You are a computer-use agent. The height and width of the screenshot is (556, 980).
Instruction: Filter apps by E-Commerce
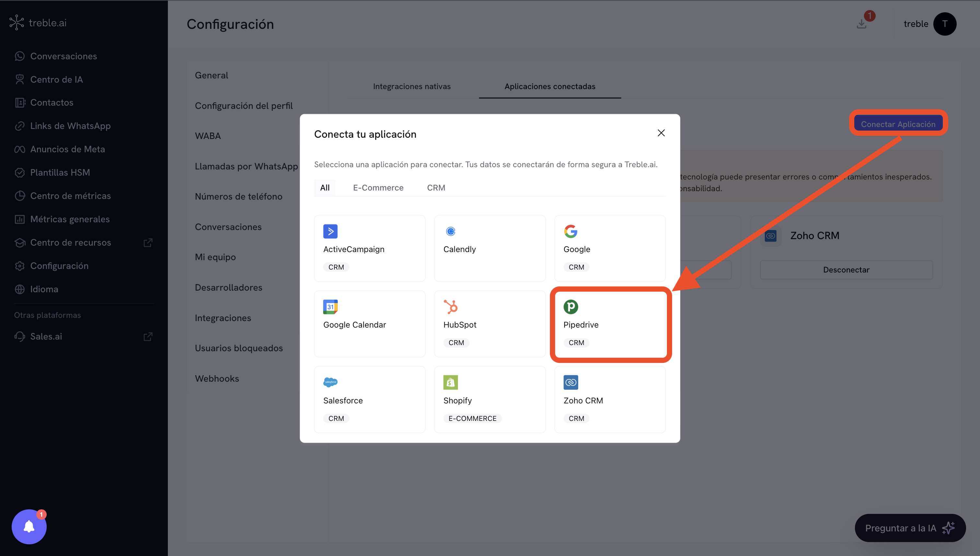[378, 188]
